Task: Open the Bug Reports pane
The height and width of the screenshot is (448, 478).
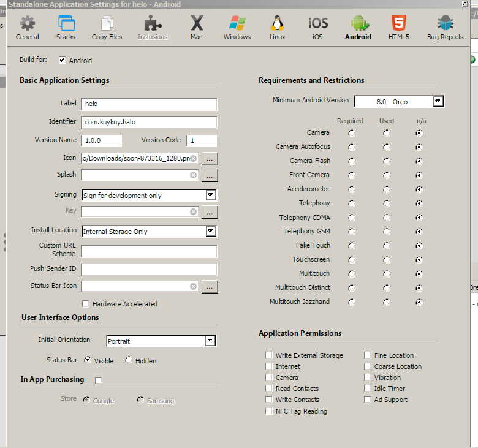Action: coord(445,28)
